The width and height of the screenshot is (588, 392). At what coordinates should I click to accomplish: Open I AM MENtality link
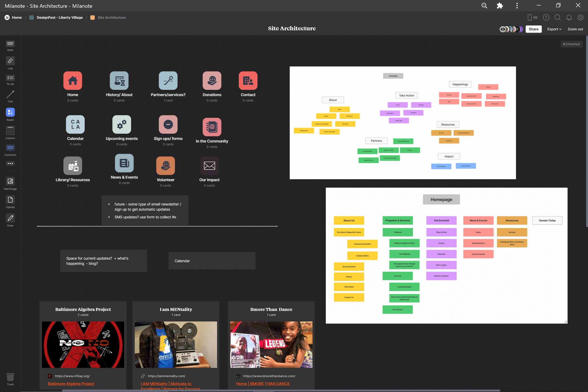click(x=171, y=386)
